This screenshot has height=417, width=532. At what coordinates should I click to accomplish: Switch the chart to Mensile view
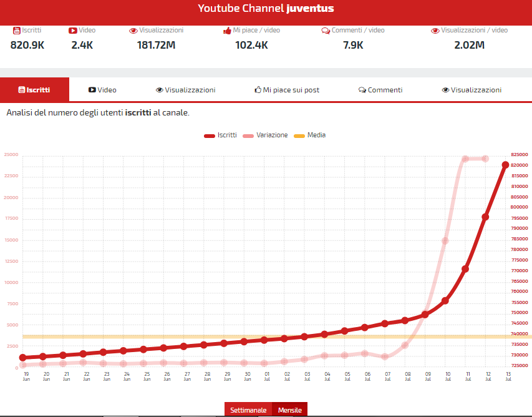(290, 410)
